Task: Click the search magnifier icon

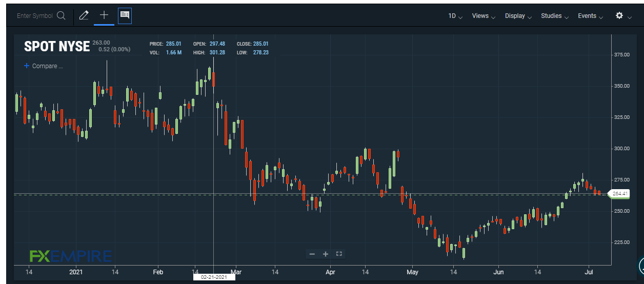Action: (x=61, y=15)
